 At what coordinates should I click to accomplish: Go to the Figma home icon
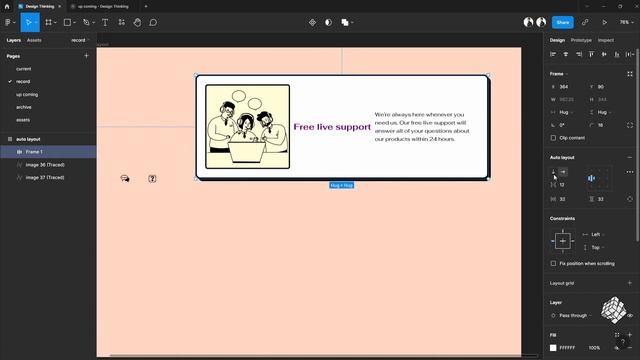(x=7, y=6)
